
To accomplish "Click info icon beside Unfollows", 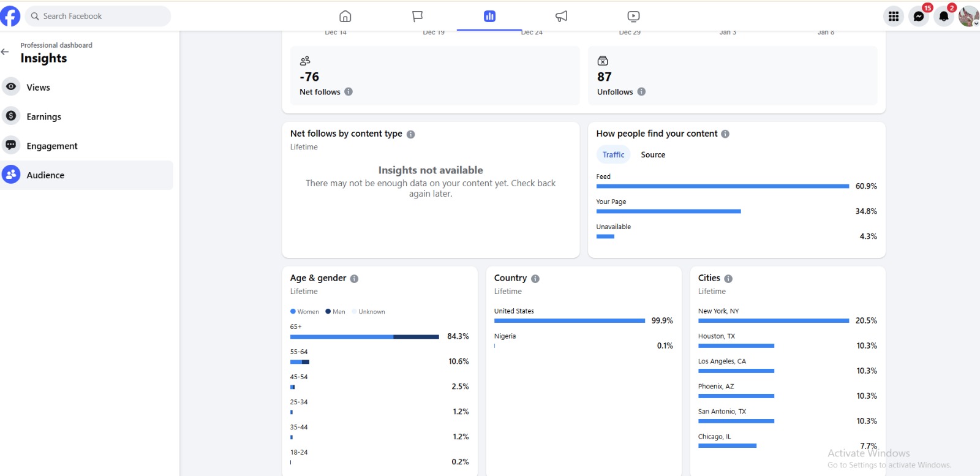I will point(641,92).
